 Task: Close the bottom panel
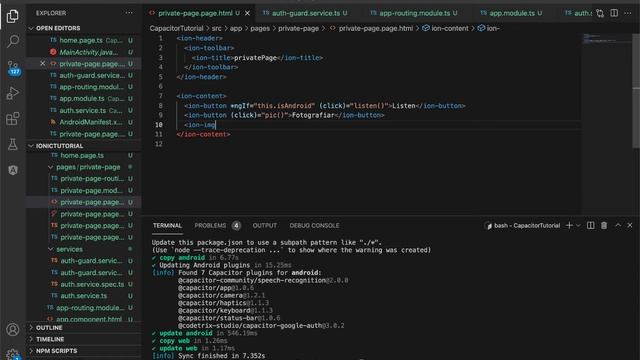(x=630, y=225)
